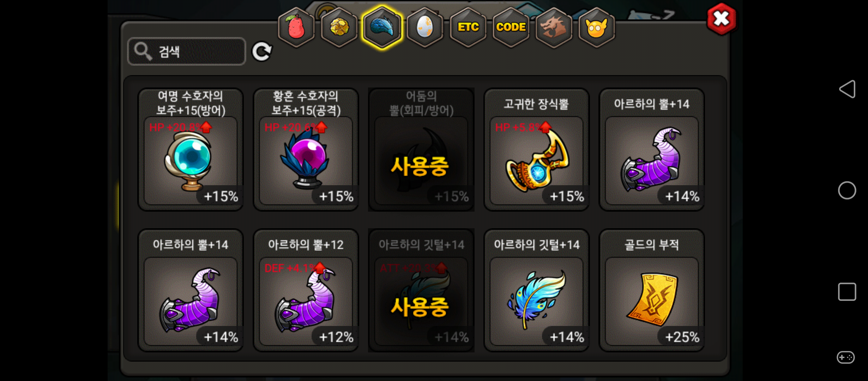
Task: Click the refresh arrow next to search
Action: pyautogui.click(x=261, y=52)
